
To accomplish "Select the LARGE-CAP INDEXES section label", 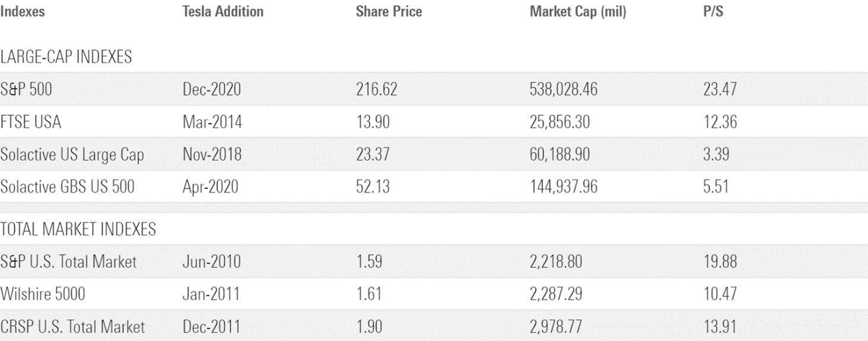I will pyautogui.click(x=66, y=57).
